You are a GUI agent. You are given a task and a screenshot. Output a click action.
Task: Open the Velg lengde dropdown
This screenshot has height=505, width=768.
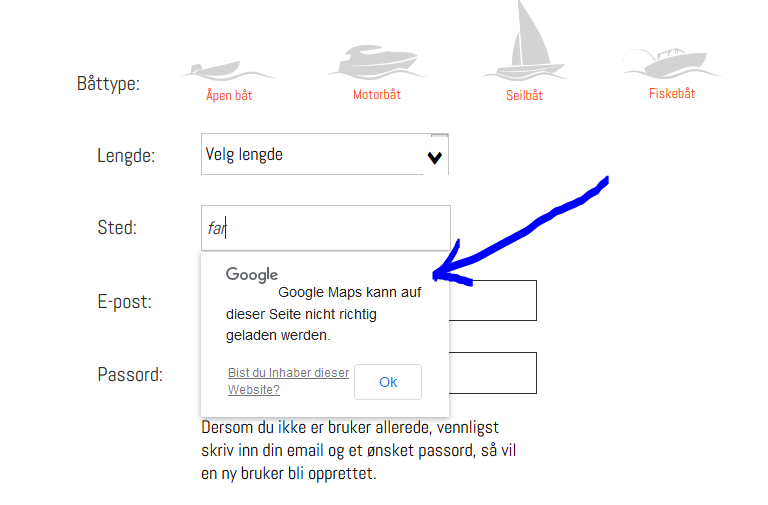[325, 154]
